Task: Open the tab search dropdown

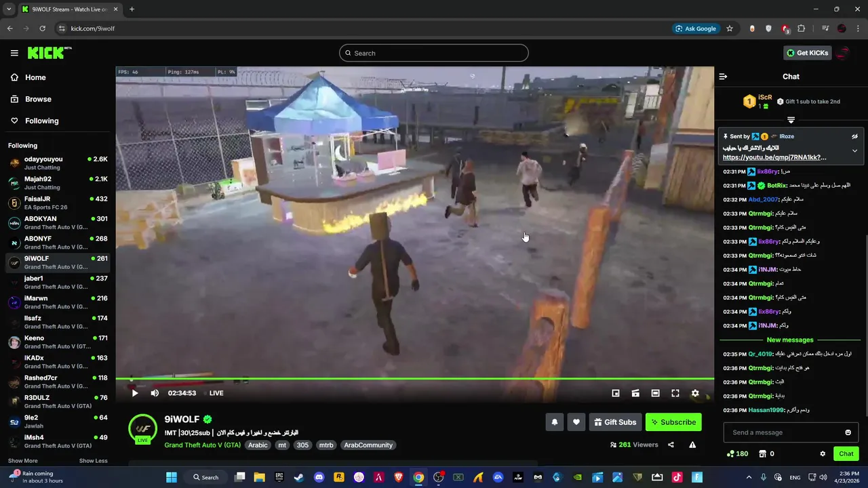Action: (9, 9)
